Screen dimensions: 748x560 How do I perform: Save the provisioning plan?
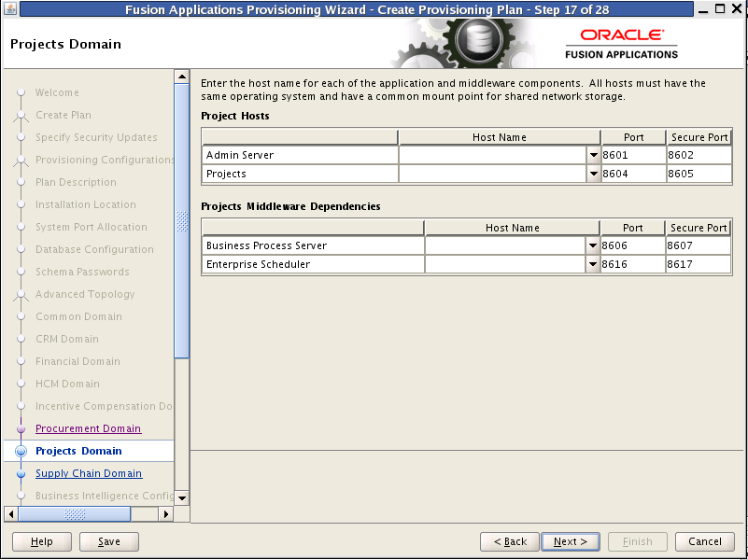(x=108, y=541)
